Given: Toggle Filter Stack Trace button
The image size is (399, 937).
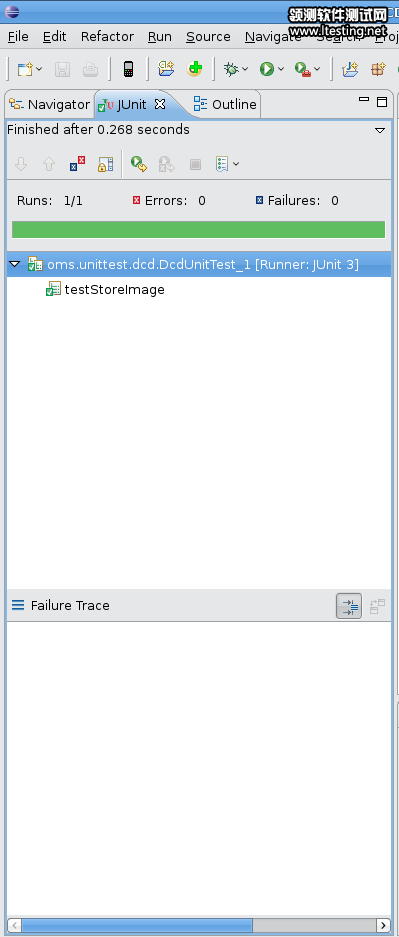Looking at the screenshot, I should tap(349, 606).
